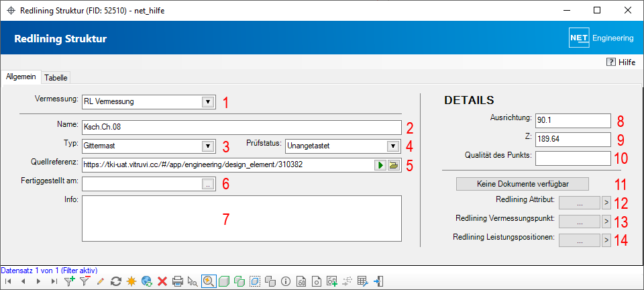This screenshot has height=290, width=644.
Task: Click the dashed selection cube icon
Action: click(x=255, y=281)
